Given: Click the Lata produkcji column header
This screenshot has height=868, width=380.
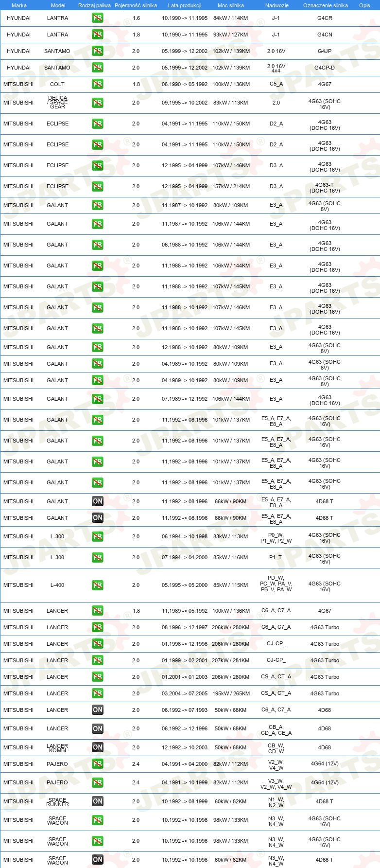Looking at the screenshot, I should [x=185, y=5].
